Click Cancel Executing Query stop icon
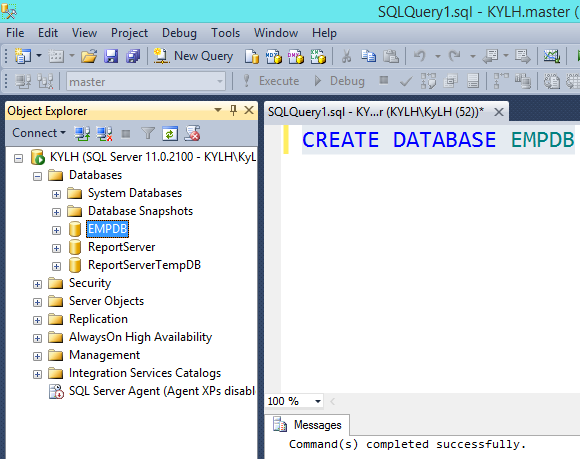Screen dimensions: 580x459 click(384, 80)
